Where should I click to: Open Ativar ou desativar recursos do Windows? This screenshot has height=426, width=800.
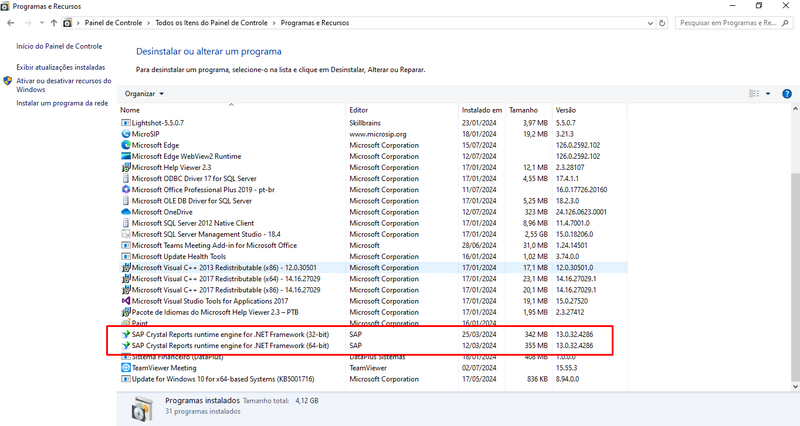tap(64, 85)
